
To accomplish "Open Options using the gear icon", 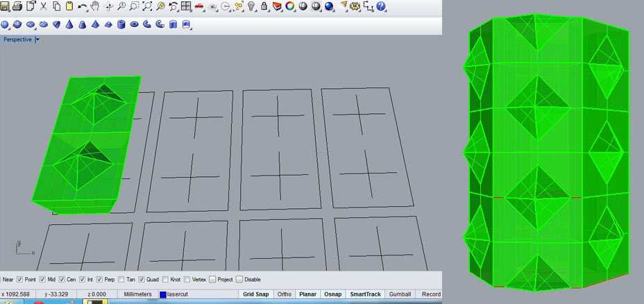I will (x=355, y=6).
